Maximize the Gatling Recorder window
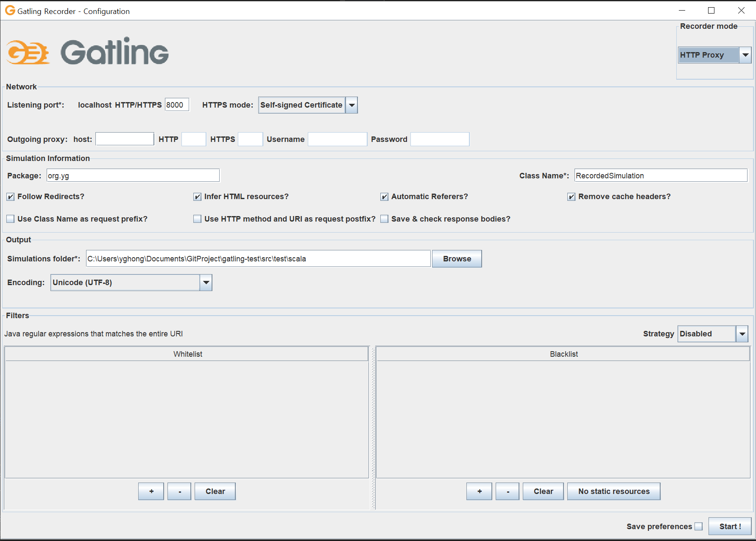The image size is (756, 541). click(x=711, y=11)
